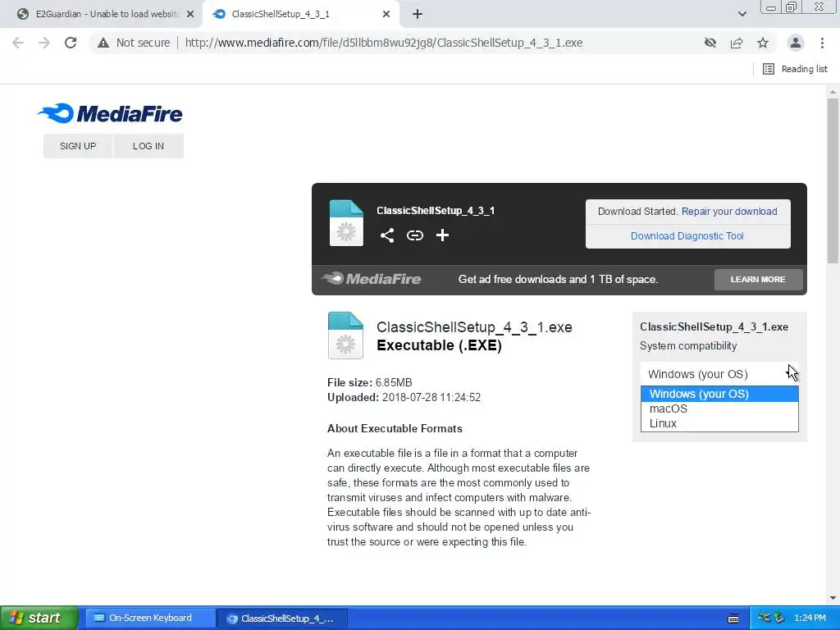Click the plus icon to save file
Image resolution: width=840 pixels, height=630 pixels.
click(442, 235)
